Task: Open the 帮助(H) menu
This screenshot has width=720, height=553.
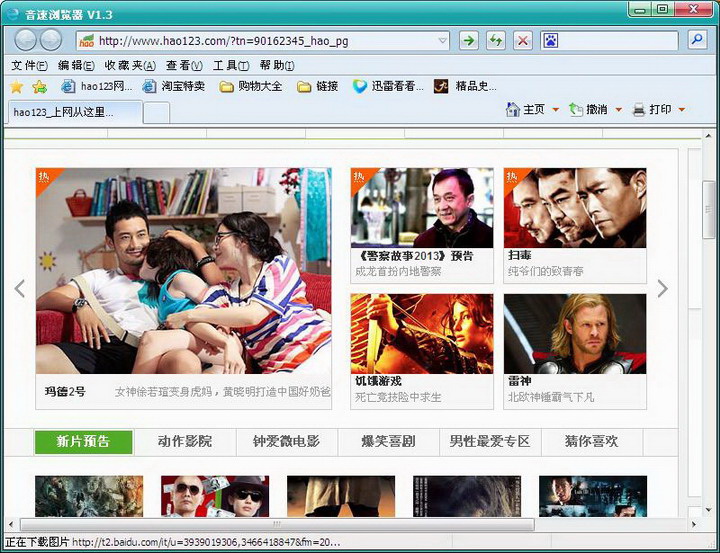Action: pyautogui.click(x=277, y=66)
